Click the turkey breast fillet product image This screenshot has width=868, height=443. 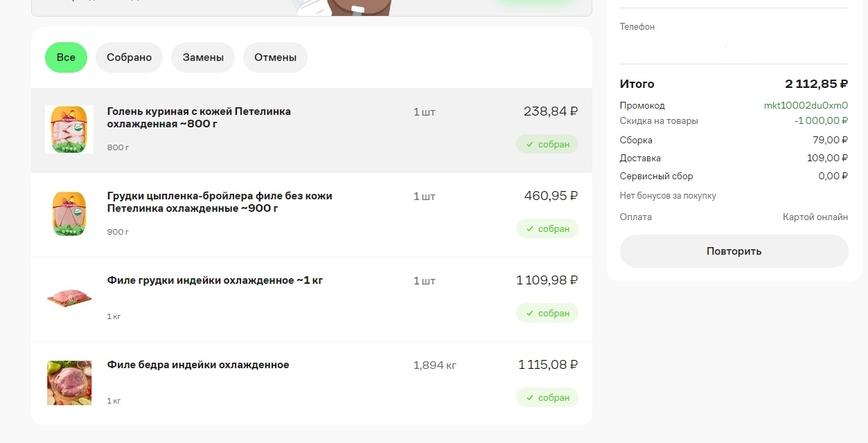click(69, 298)
